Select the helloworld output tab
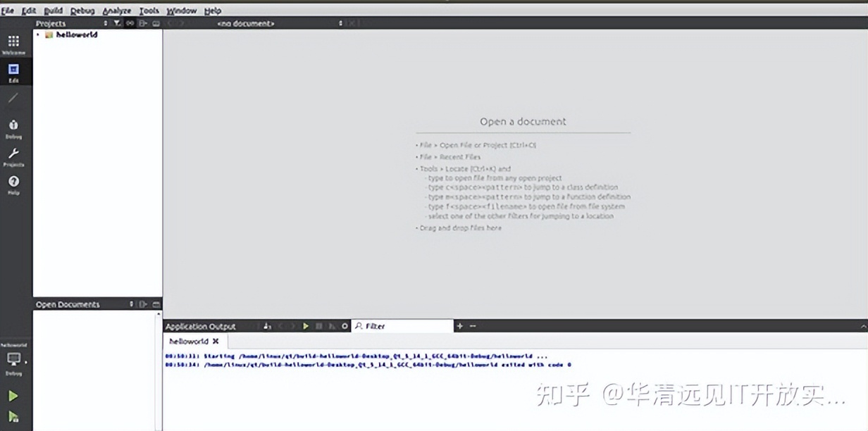The width and height of the screenshot is (868, 431). 190,340
